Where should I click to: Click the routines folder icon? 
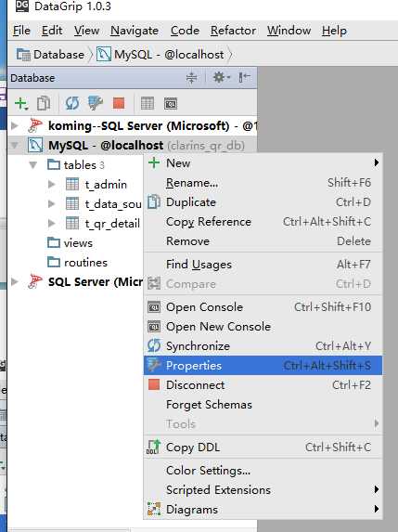click(54, 262)
